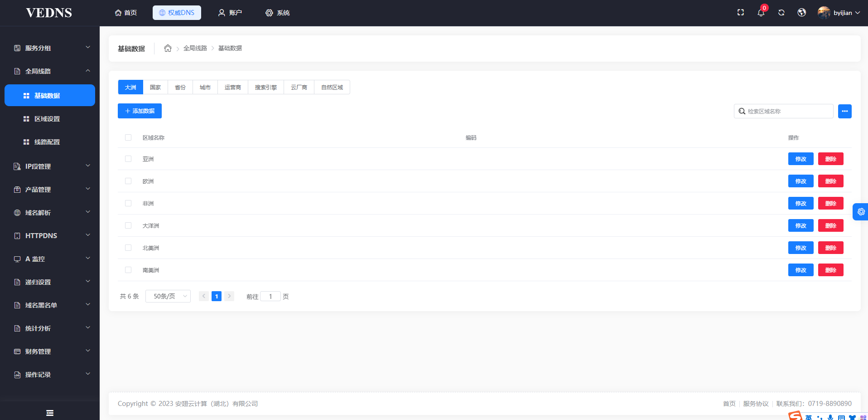
Task: Open the 首页 top navigation item
Action: (126, 13)
